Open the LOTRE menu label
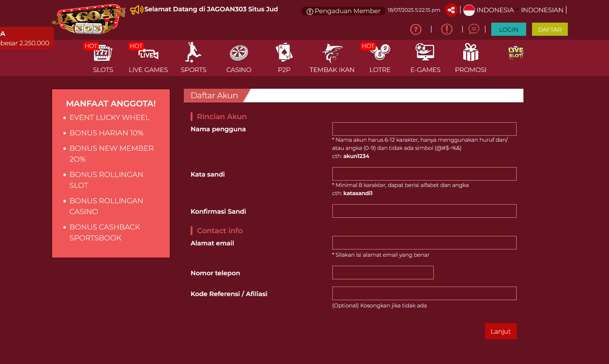 pos(380,70)
